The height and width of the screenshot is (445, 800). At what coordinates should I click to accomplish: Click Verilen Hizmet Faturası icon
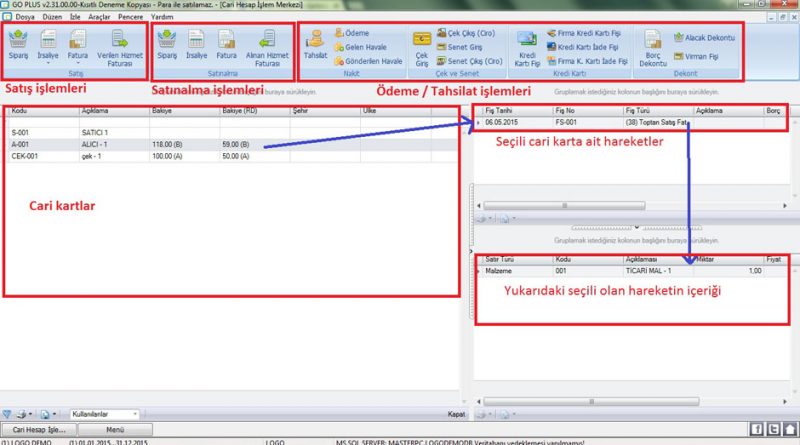tap(119, 46)
